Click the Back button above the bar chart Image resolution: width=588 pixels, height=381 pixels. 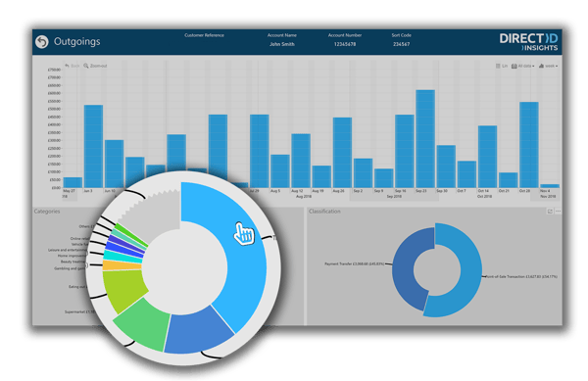[x=72, y=66]
